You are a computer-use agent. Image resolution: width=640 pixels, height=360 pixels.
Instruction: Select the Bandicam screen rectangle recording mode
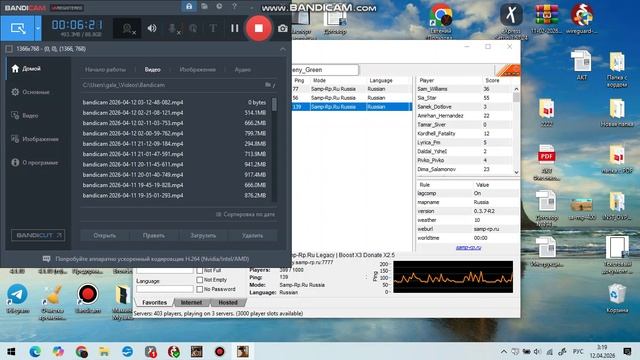coord(18,28)
